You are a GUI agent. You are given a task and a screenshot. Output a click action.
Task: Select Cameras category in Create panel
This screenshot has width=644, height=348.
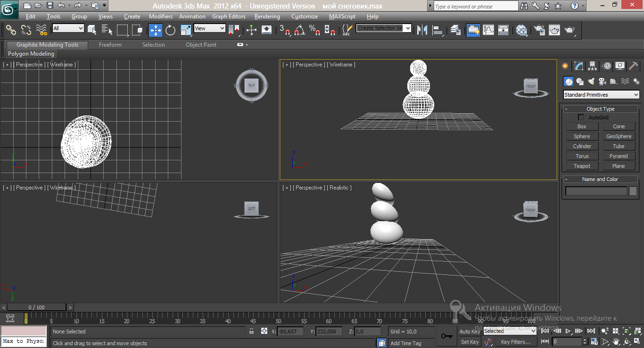point(603,82)
